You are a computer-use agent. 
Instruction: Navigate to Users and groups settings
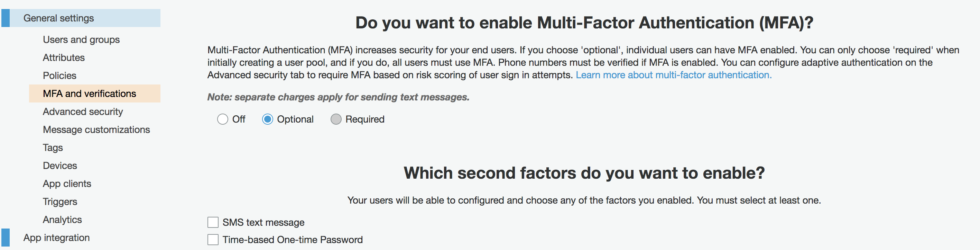pos(81,39)
